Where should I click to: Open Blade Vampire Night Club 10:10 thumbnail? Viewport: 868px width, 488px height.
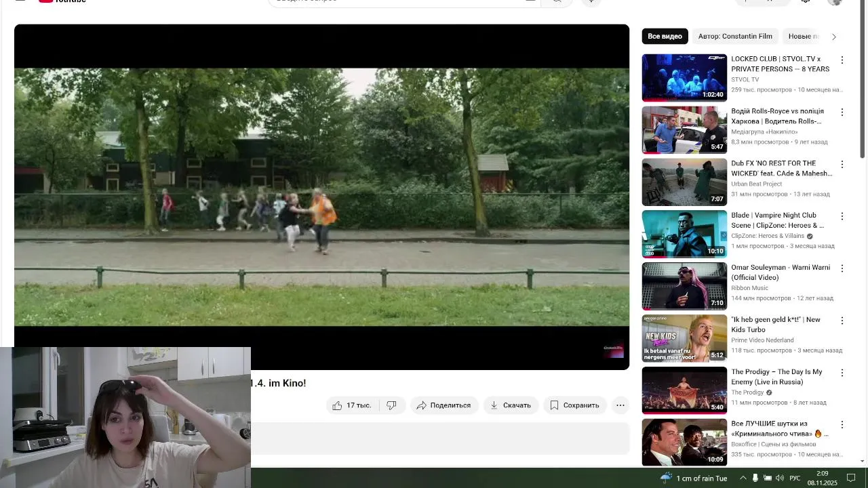point(684,234)
